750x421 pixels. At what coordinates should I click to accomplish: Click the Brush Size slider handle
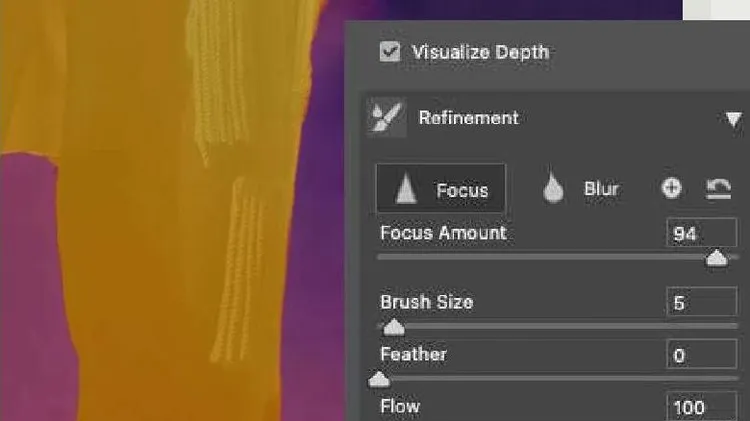394,327
